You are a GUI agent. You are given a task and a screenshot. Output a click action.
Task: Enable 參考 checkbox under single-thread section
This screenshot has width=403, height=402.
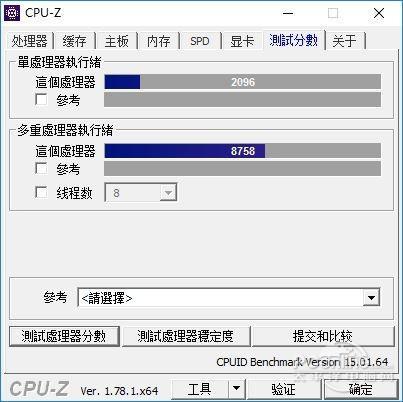tap(41, 99)
